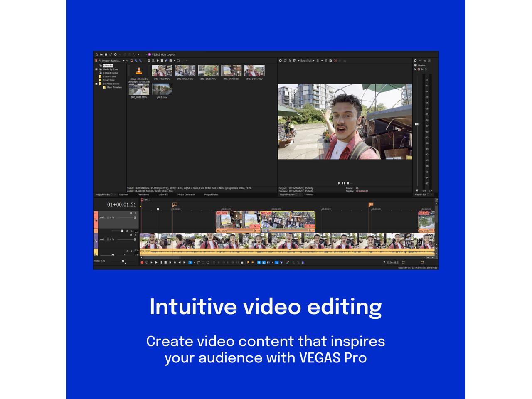Open project properties gear in the main toolbar
Screen dimensions: 532x399
116,54
